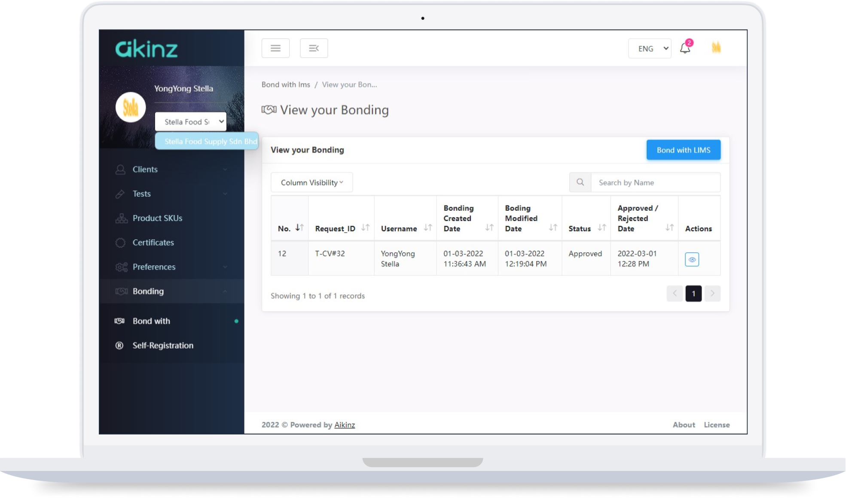Image resolution: width=846 pixels, height=504 pixels.
Task: Open the ENG language dropdown
Action: pyautogui.click(x=649, y=49)
